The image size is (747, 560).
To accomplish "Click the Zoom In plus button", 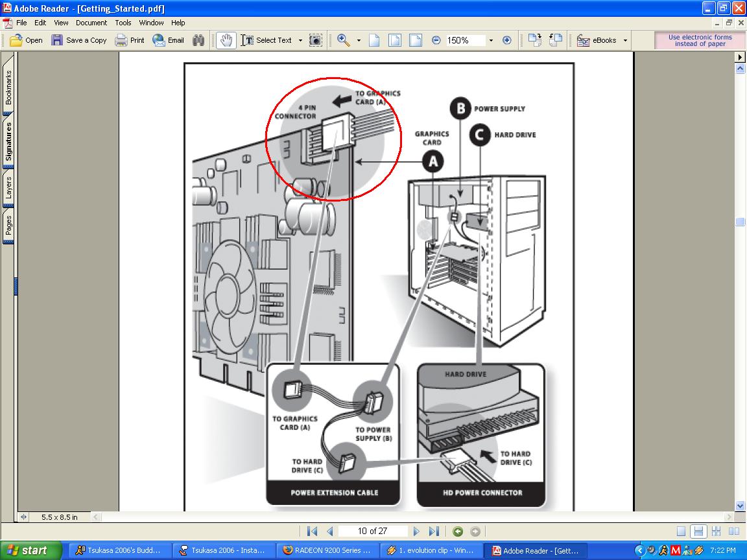I will click(507, 40).
